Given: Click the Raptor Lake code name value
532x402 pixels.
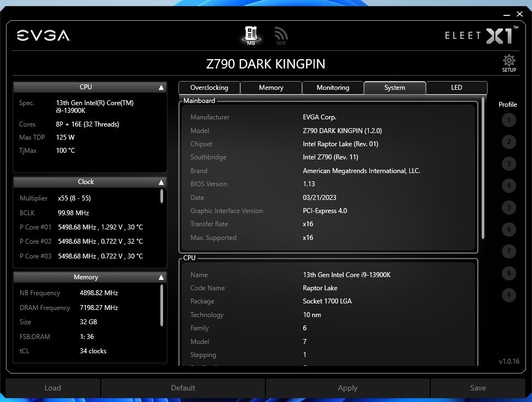Looking at the screenshot, I should pos(320,288).
